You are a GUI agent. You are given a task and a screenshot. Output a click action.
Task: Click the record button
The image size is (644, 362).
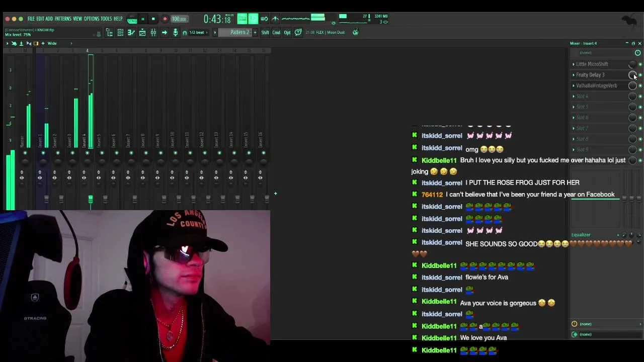165,19
